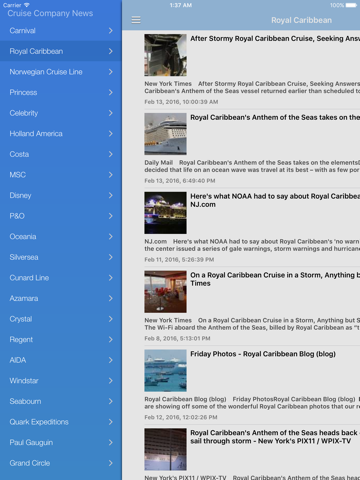Tap Friday Photos harbor thumbnail
Screen dimensions: 360x480
click(165, 370)
